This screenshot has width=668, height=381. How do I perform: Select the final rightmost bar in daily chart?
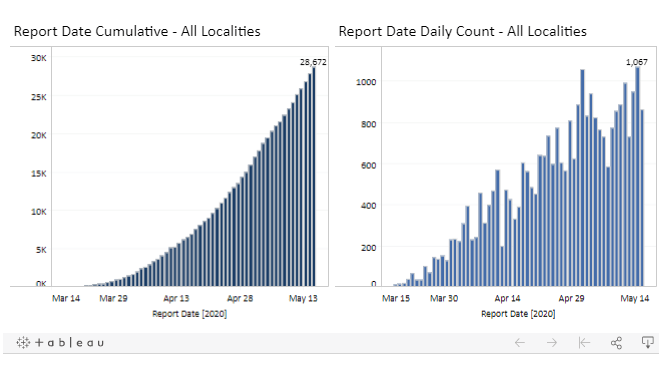[x=642, y=198]
